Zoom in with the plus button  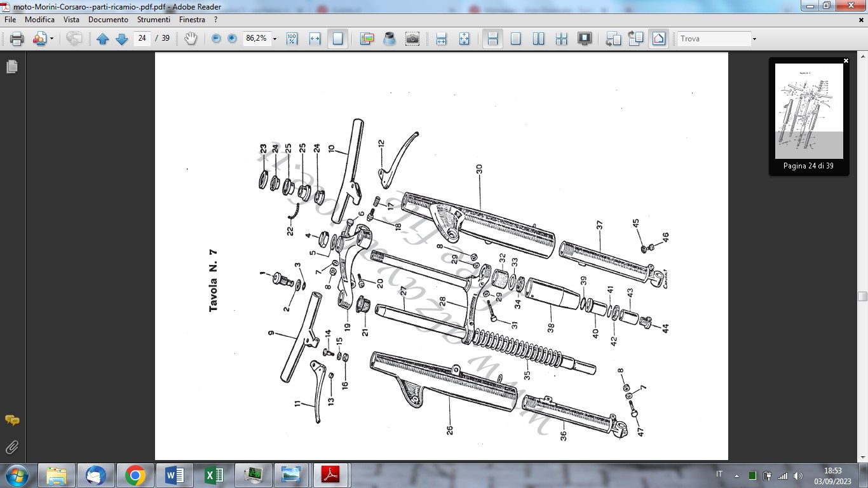pyautogui.click(x=232, y=39)
